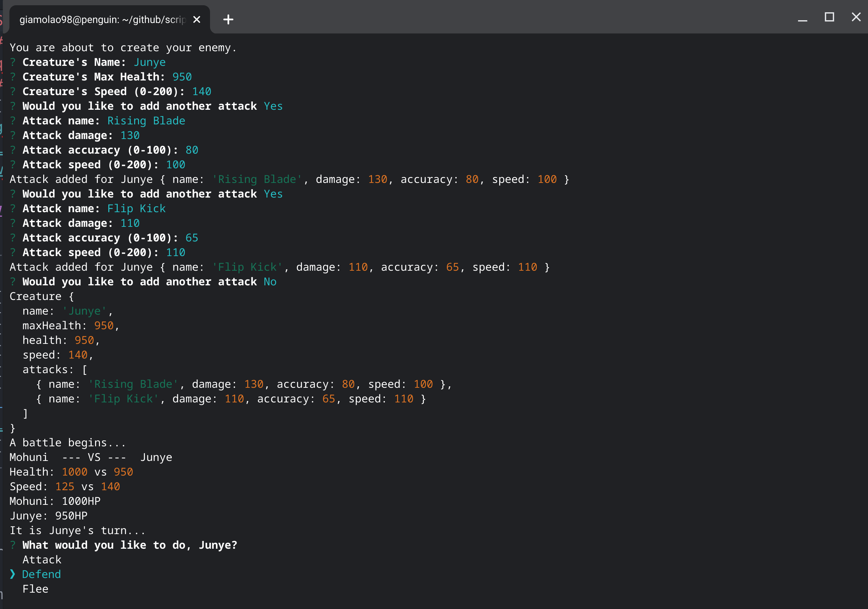This screenshot has height=609, width=868.
Task: Click the 'Attack speed (0-200): 110' line
Action: (98, 253)
